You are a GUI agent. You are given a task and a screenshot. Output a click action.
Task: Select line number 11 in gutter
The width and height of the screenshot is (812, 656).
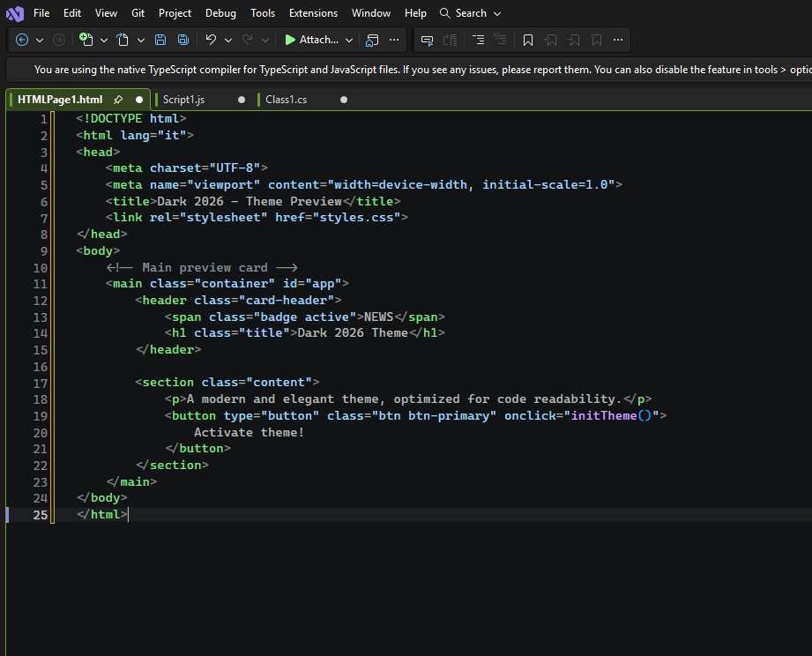coord(41,284)
